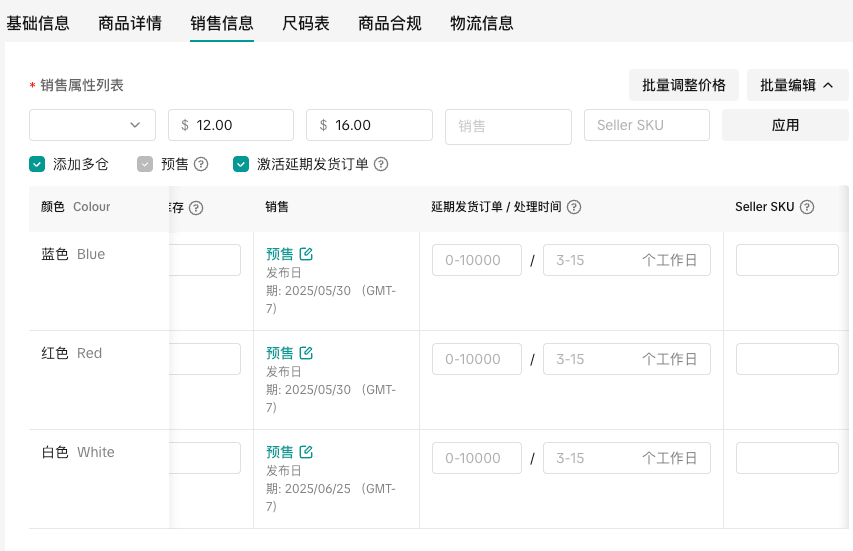The height and width of the screenshot is (551, 853).
Task: Click the edit icon beside White row 预售
Action: pos(307,452)
